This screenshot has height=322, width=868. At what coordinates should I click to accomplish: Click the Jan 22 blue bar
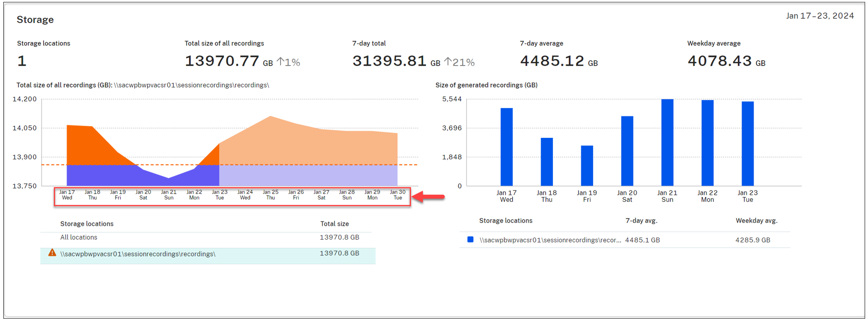[708, 143]
